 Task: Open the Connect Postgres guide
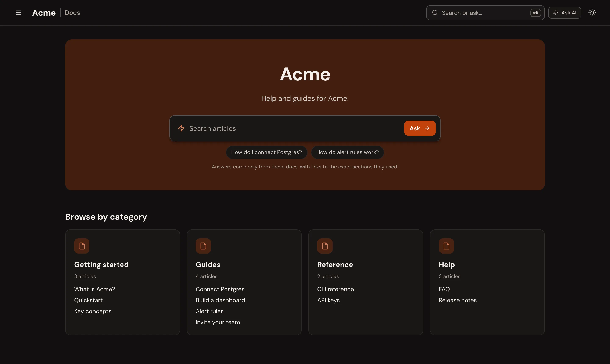220,289
